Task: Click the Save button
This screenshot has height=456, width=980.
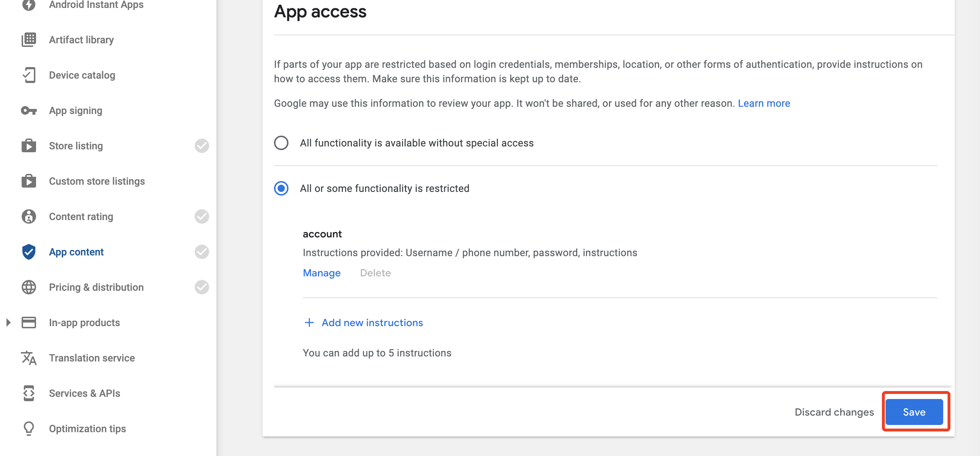Action: (x=914, y=412)
